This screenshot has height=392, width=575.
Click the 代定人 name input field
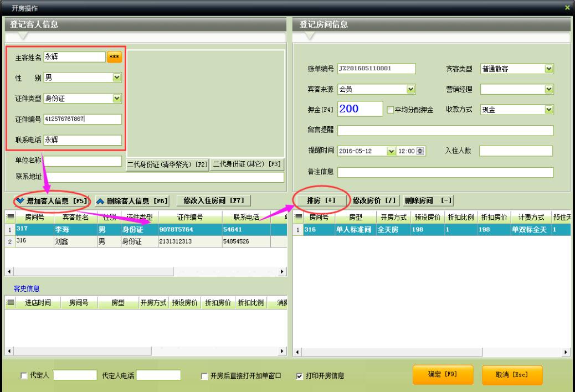75,375
